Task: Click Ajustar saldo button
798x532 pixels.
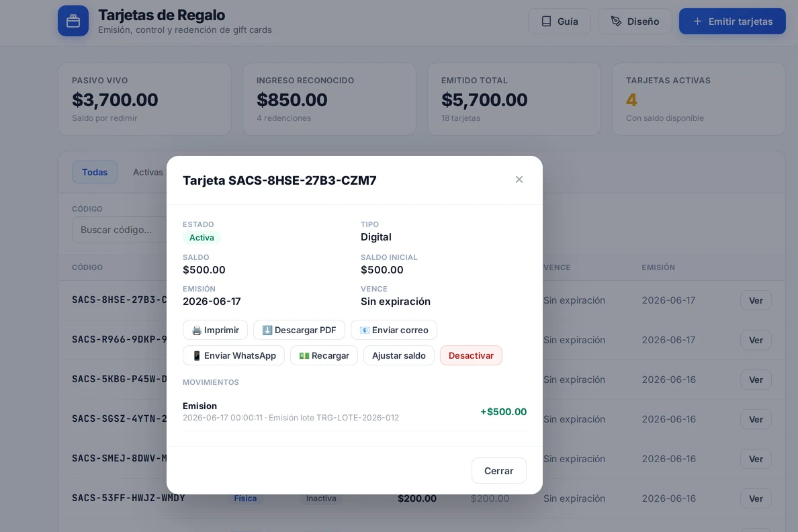Action: pos(398,355)
